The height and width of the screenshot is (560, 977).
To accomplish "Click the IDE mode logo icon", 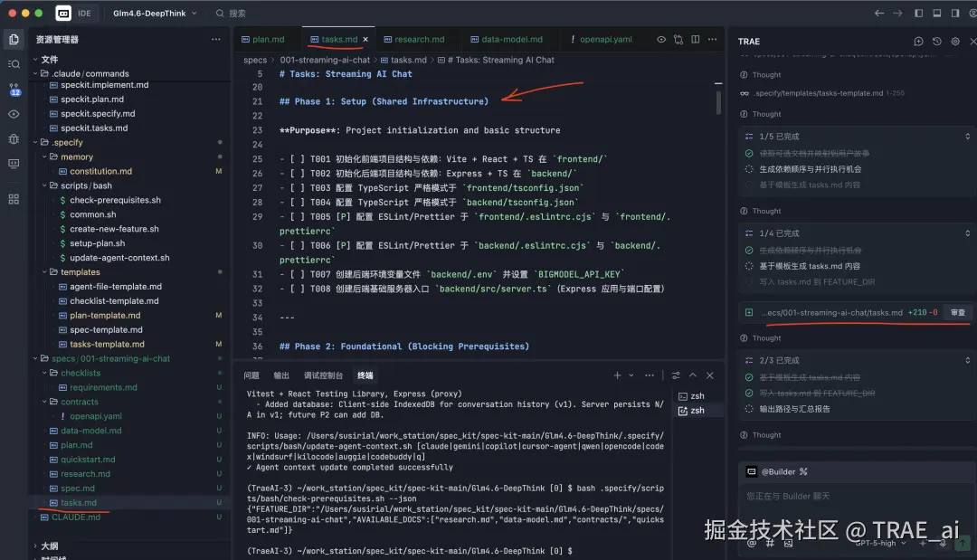I will click(x=63, y=13).
